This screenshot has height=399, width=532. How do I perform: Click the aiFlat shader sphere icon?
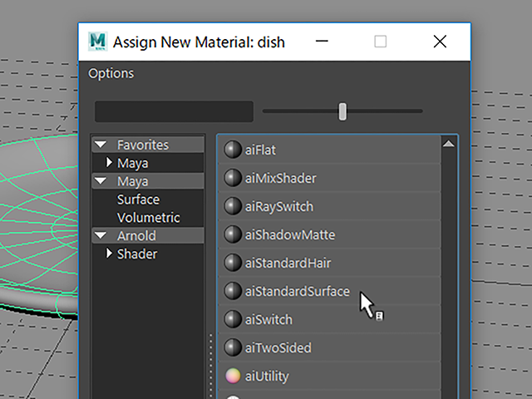coord(233,150)
